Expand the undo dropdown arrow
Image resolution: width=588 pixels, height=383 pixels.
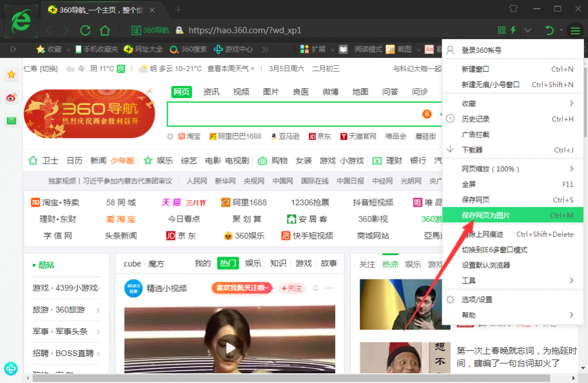(x=561, y=30)
